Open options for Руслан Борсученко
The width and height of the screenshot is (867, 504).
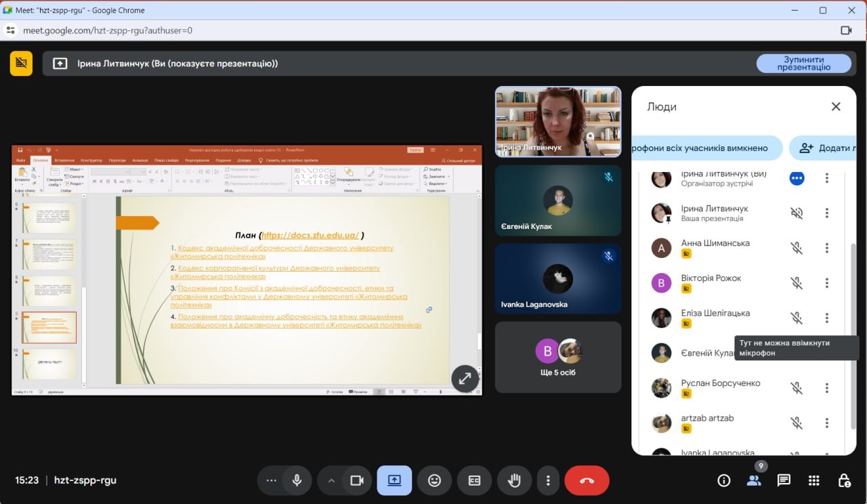826,388
